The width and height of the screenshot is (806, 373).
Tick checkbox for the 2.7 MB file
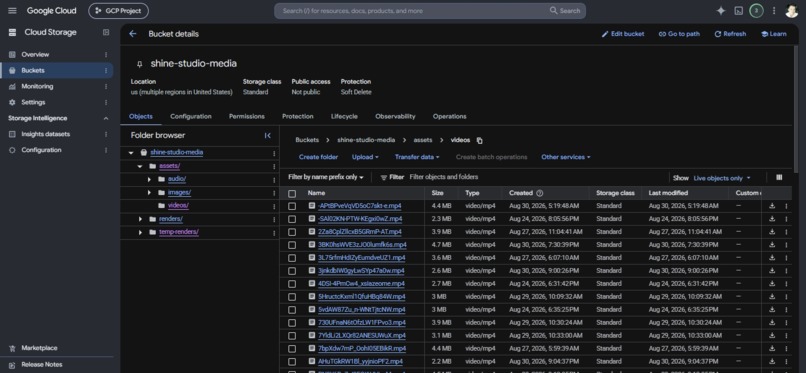pyautogui.click(x=292, y=284)
